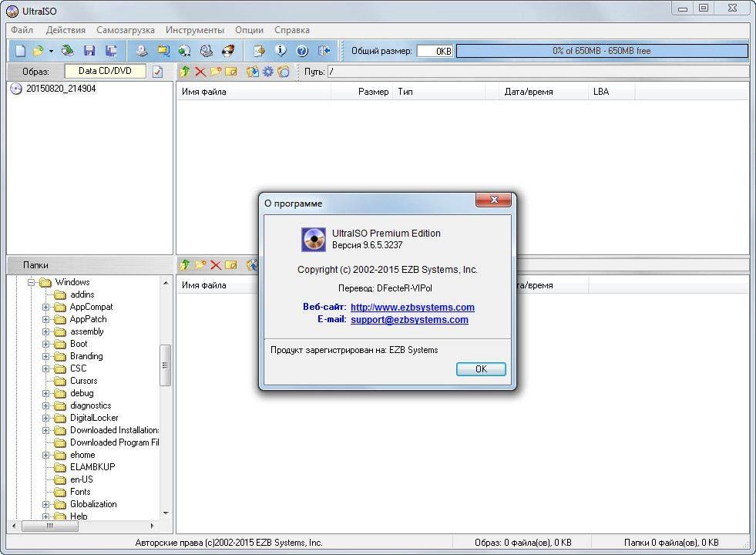Image resolution: width=756 pixels, height=555 pixels.
Task: Click the Extract icon in image toolbar
Action: coord(252,72)
